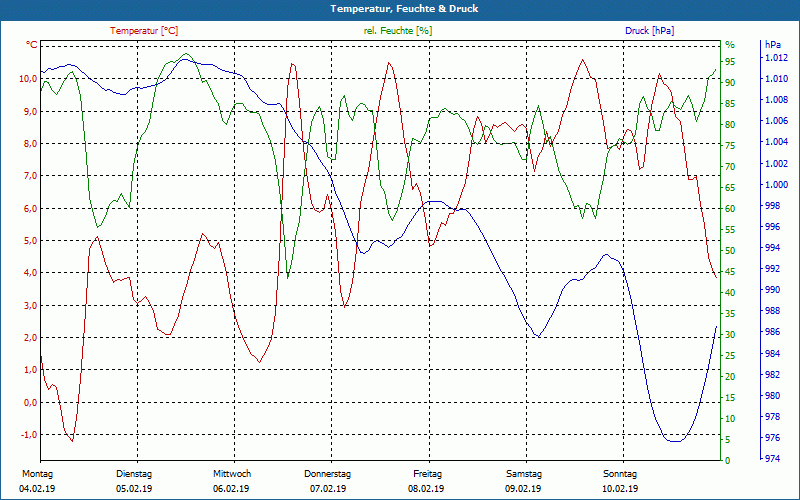Click the '65' humidity axis value

[730, 187]
